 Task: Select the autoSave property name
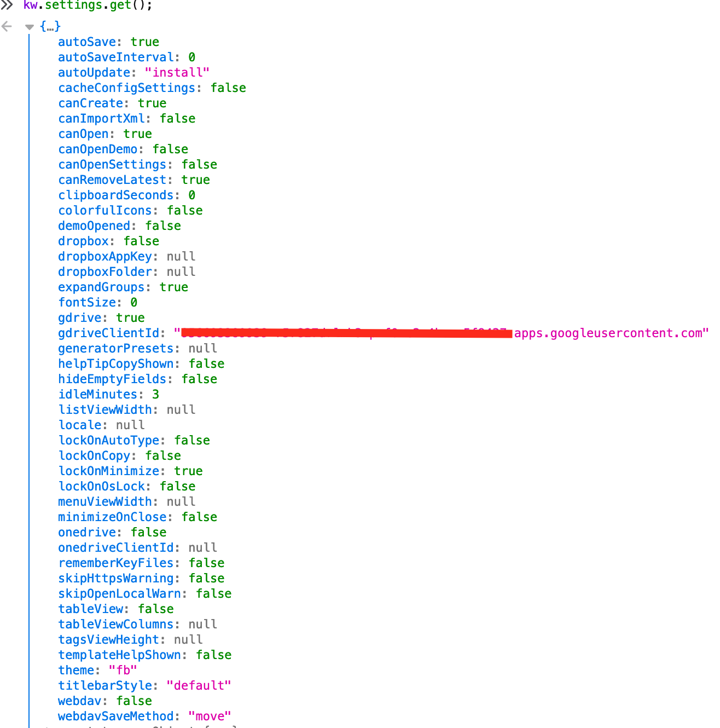85,42
